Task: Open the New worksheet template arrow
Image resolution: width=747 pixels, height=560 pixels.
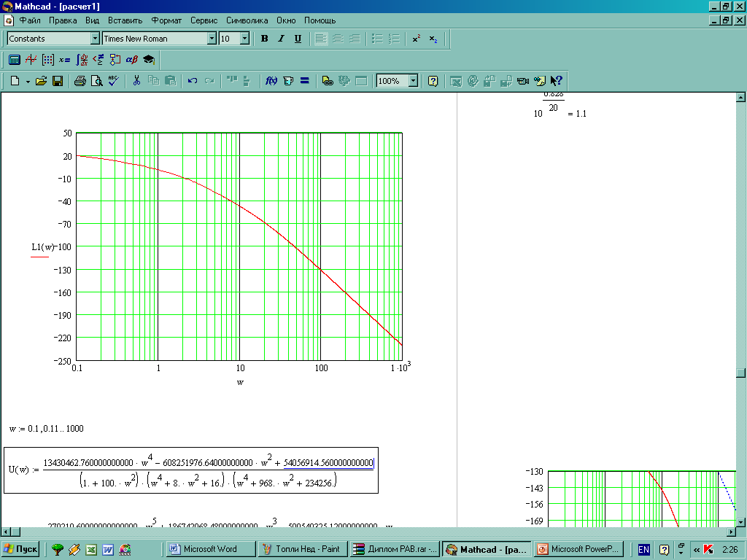Action: [28, 82]
